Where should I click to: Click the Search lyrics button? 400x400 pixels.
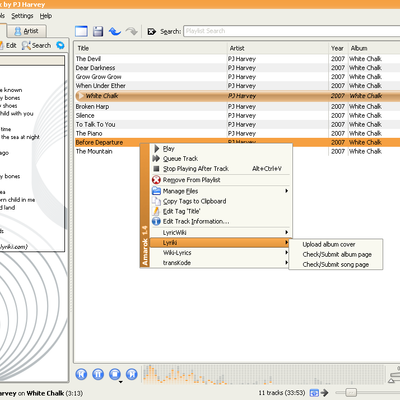[36, 45]
